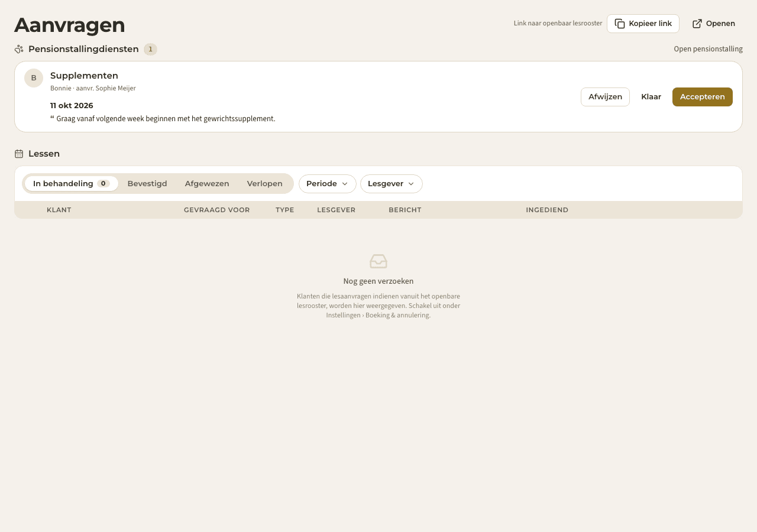Image resolution: width=757 pixels, height=532 pixels.
Task: Select the Verlopen tab
Action: pyautogui.click(x=265, y=184)
